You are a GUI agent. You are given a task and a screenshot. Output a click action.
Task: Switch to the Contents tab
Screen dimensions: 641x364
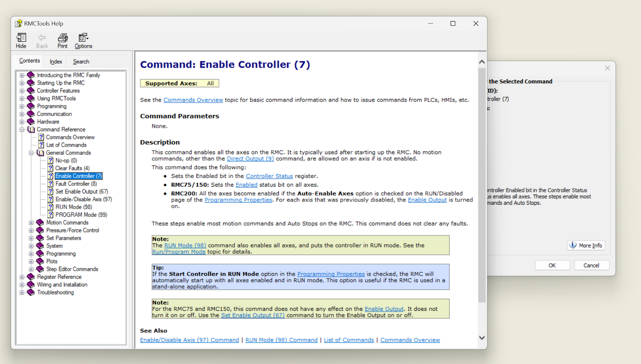point(30,61)
